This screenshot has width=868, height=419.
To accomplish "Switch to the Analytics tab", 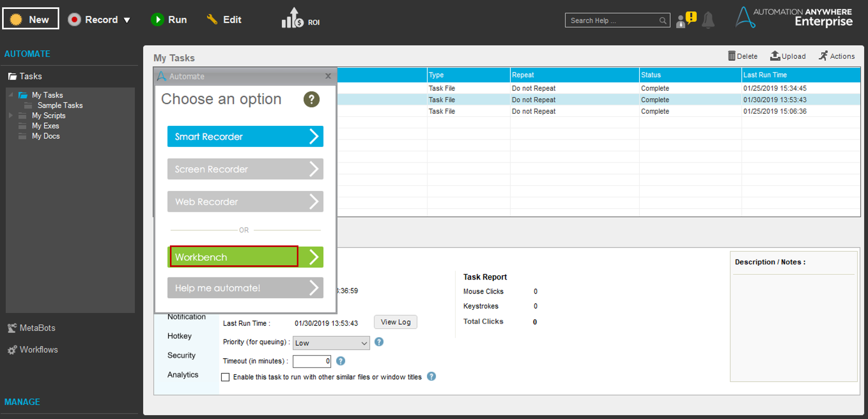I will 183,375.
